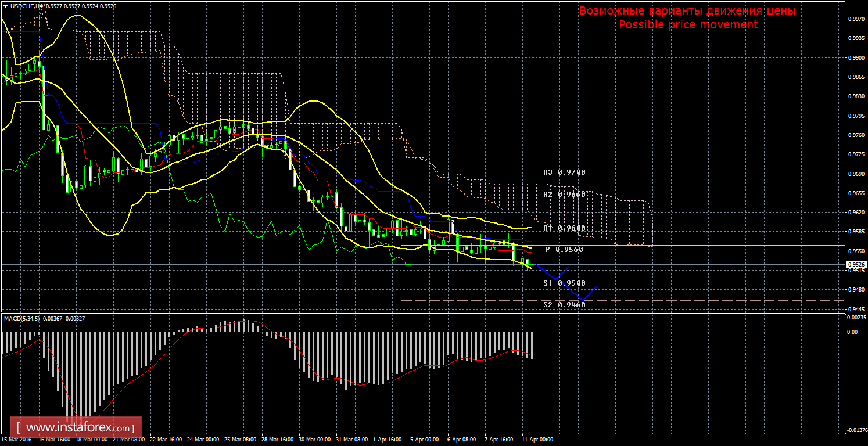Click the R1 0.9600 resistance label
This screenshot has height=446, width=868.
564,228
